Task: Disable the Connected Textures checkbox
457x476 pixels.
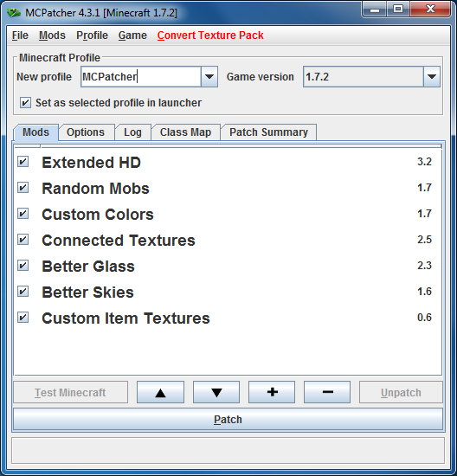Action: point(23,240)
